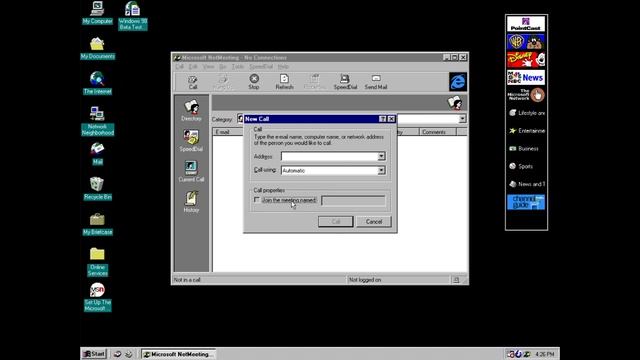Viewport: 640px width, 360px height.
Task: Open the PointCast channel
Action: 526,24
